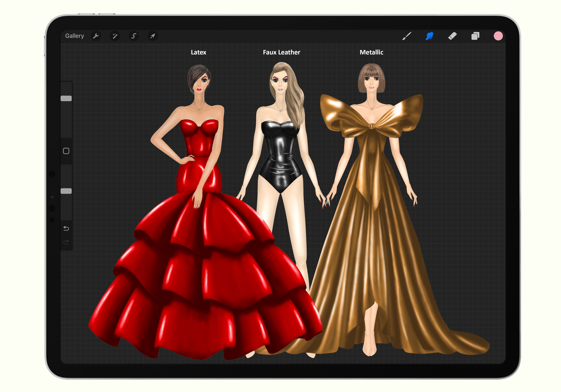Select the Smudge tool
This screenshot has width=561, height=392.
click(x=430, y=36)
